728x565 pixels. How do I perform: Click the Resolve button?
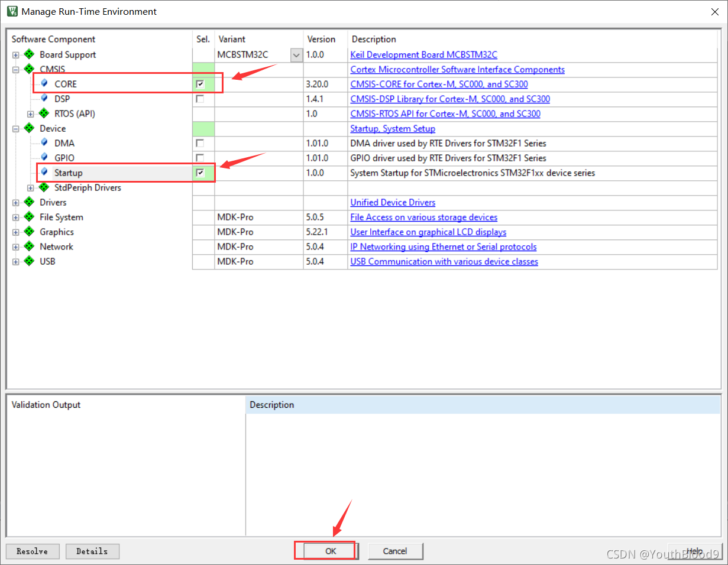32,551
